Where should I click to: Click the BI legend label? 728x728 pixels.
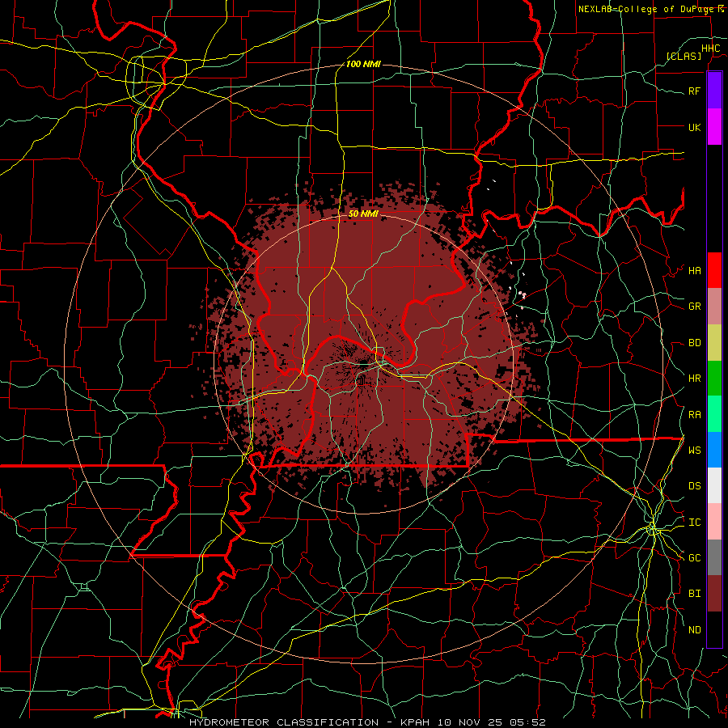[694, 594]
